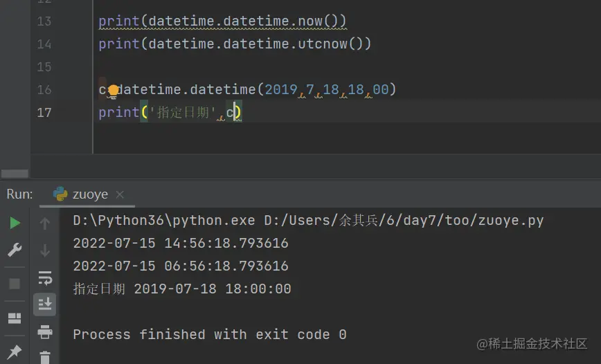Run zuoye with the green play icon
The height and width of the screenshot is (364, 601).
[x=15, y=223]
